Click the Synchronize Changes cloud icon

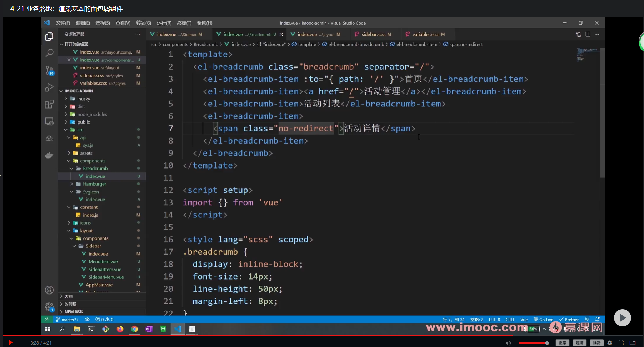coord(87,319)
